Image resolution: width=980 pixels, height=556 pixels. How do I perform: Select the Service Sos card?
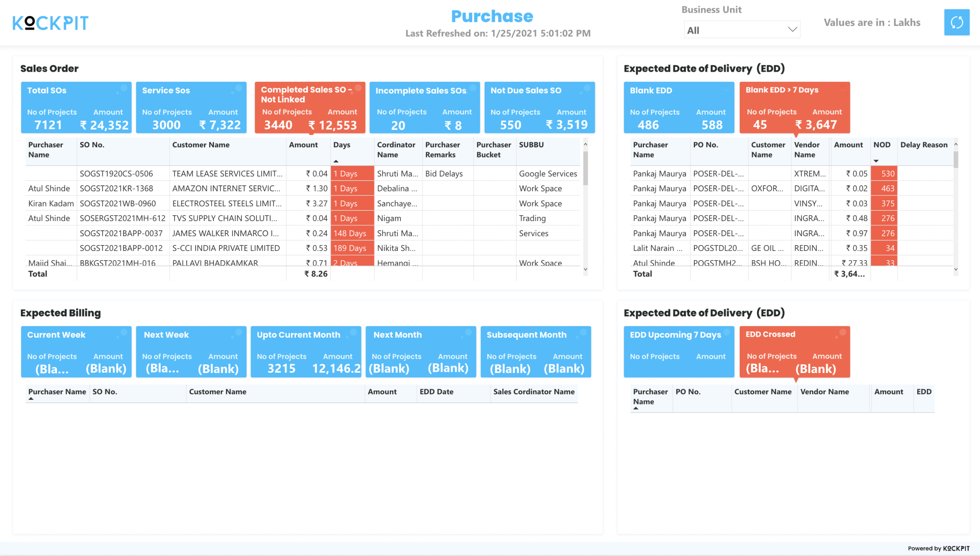(x=191, y=107)
